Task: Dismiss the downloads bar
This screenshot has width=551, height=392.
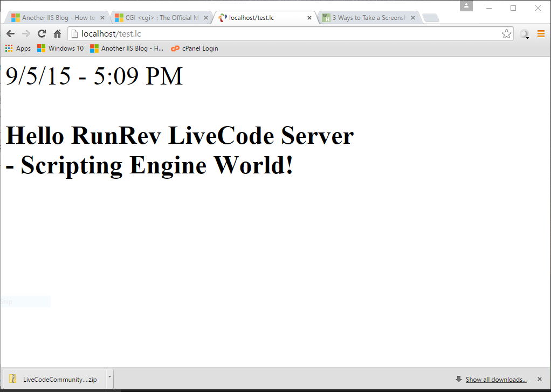Action: point(539,379)
